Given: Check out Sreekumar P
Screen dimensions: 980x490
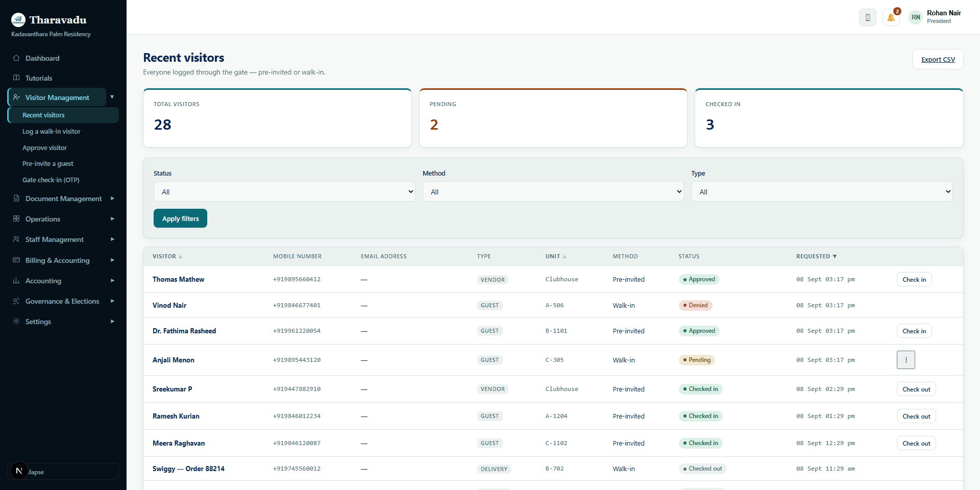Looking at the screenshot, I should (916, 389).
